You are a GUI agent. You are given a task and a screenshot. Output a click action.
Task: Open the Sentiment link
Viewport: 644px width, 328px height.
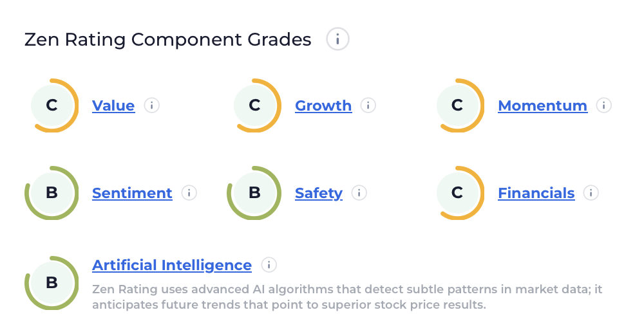pos(132,193)
